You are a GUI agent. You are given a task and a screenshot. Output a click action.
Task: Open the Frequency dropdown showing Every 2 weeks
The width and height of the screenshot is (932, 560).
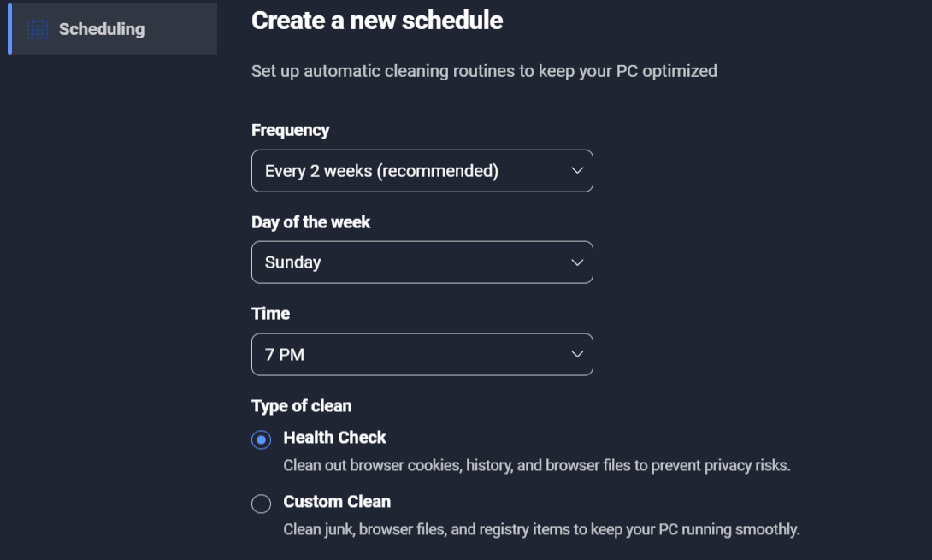coord(422,171)
